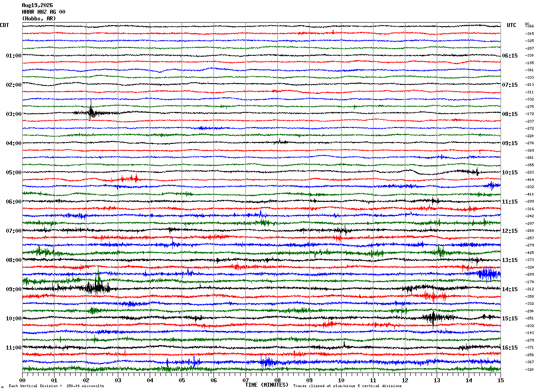Click the DC offset value -172
536x392 pixels.
(x=529, y=114)
